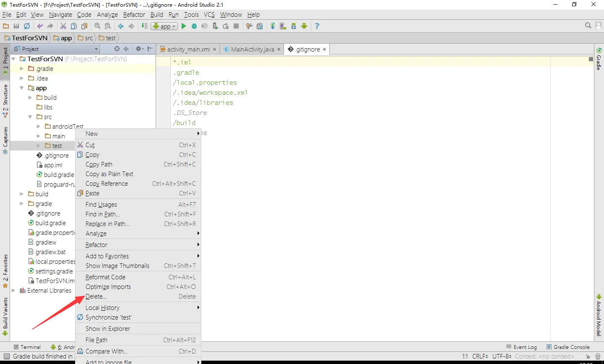Click the Redo arrow icon

tap(50, 26)
